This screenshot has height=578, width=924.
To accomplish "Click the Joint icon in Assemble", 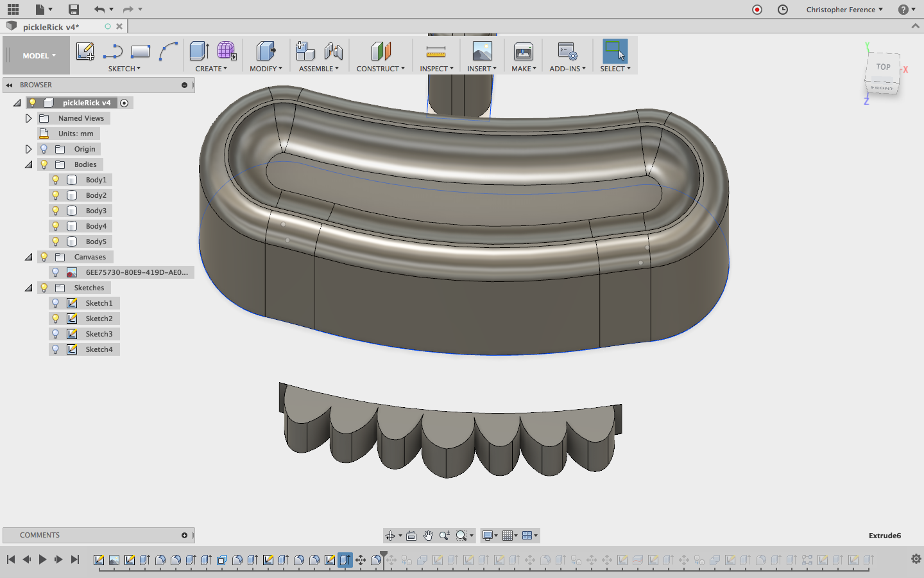I will (x=334, y=51).
